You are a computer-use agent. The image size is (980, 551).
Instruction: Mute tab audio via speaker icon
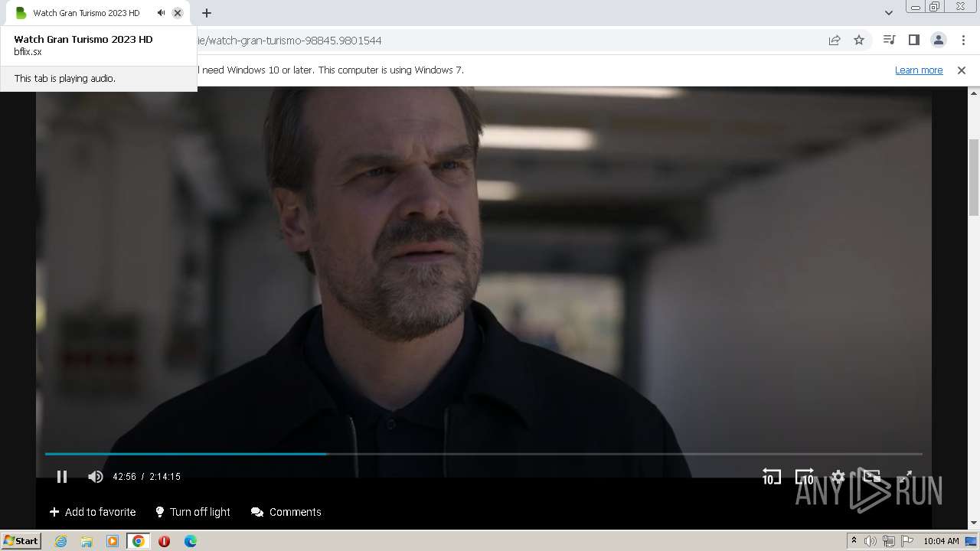click(161, 13)
